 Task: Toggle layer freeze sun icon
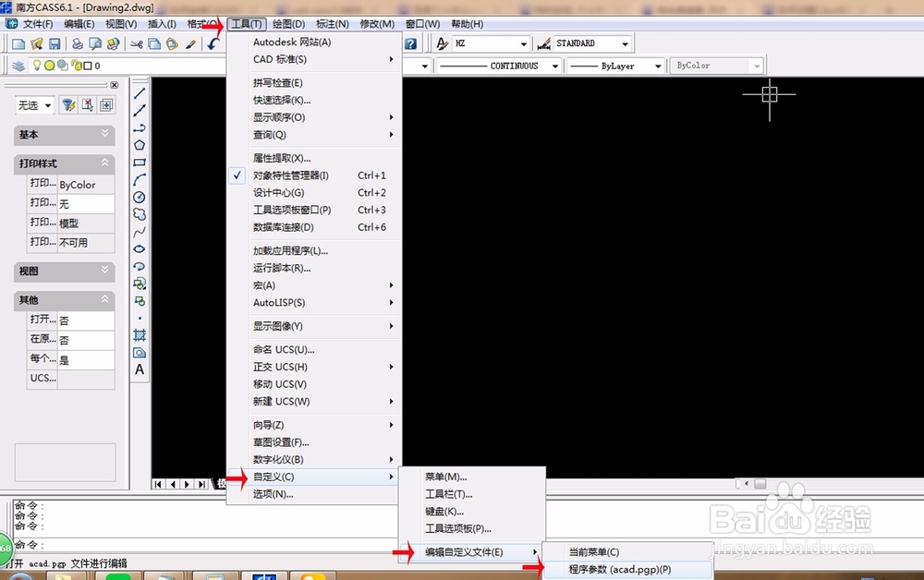(x=50, y=66)
